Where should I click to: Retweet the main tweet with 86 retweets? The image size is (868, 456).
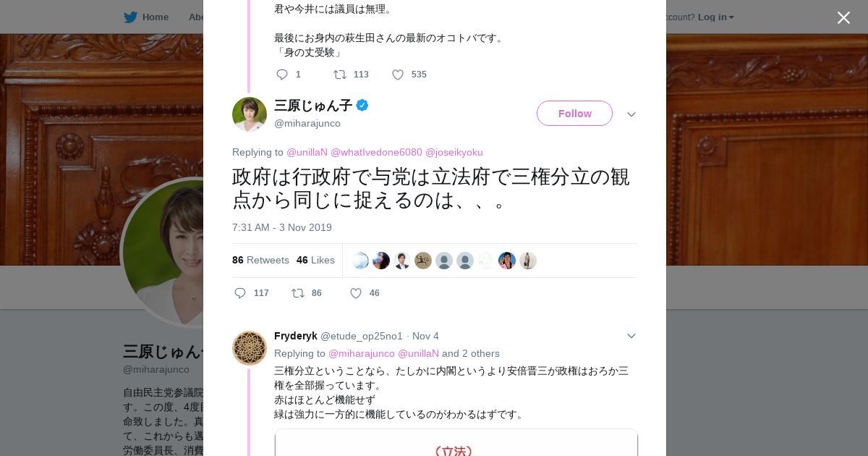(297, 293)
